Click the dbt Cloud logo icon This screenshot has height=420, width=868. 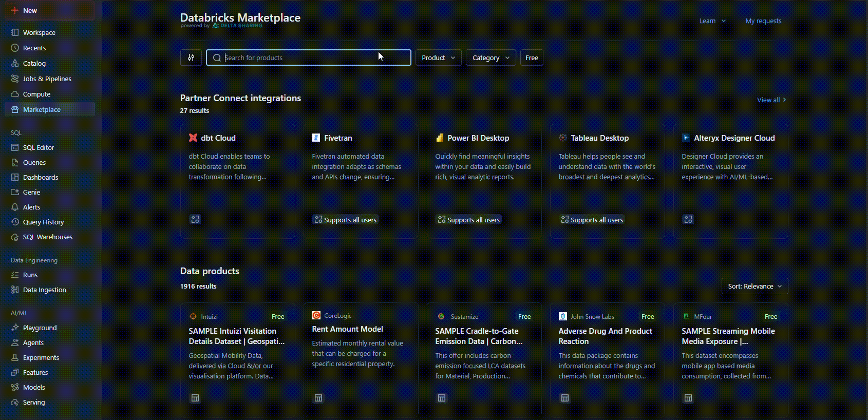(x=193, y=138)
